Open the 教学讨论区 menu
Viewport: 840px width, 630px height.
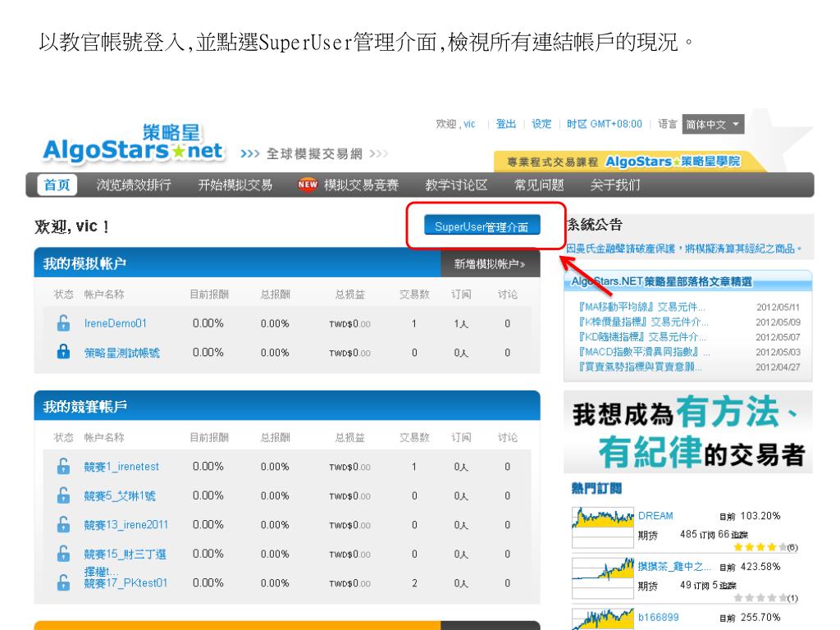coord(456,185)
